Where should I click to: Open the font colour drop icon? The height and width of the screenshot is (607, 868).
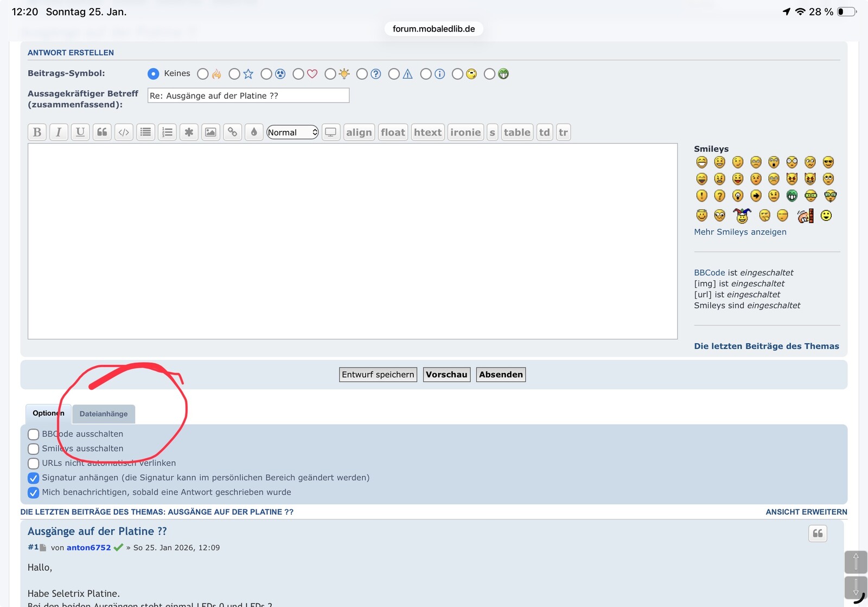coord(254,132)
